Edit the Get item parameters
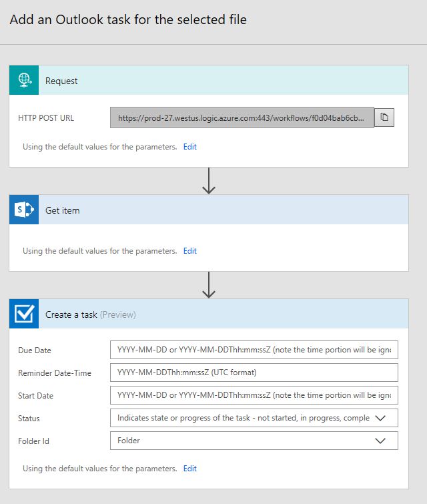The image size is (427, 504). point(190,251)
